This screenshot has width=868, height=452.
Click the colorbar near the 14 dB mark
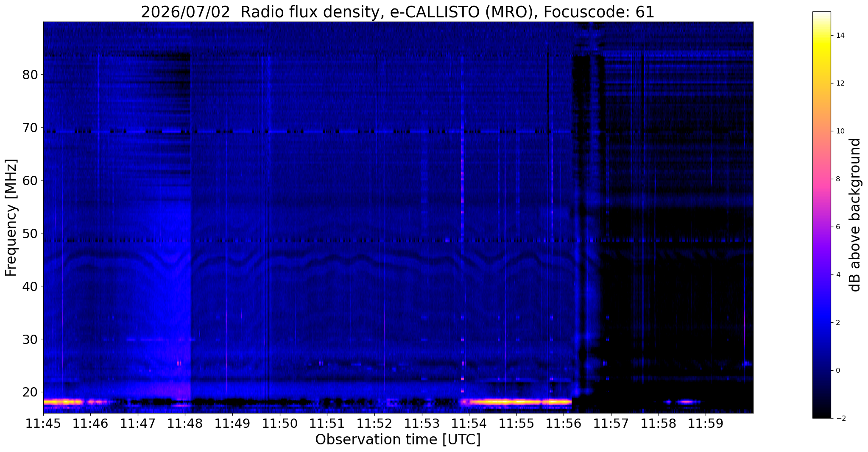coord(821,36)
